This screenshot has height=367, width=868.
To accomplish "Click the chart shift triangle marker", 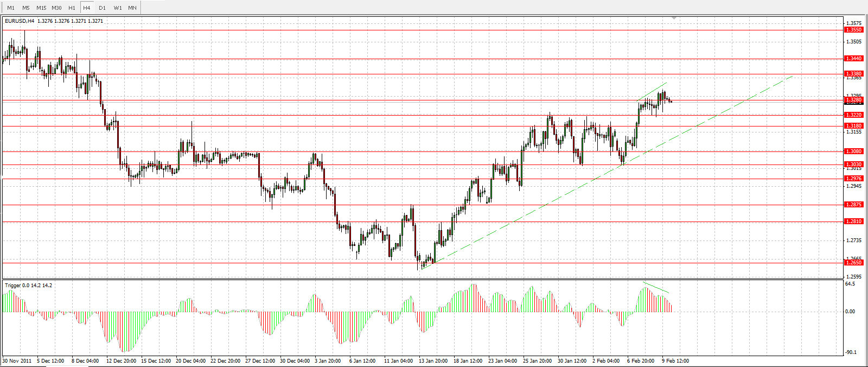I will coord(674,18).
